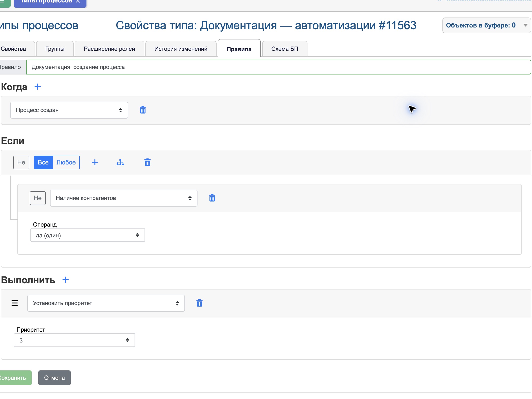The width and height of the screenshot is (532, 399).
Task: Open the Приоритет value dropdown
Action: [x=74, y=340]
